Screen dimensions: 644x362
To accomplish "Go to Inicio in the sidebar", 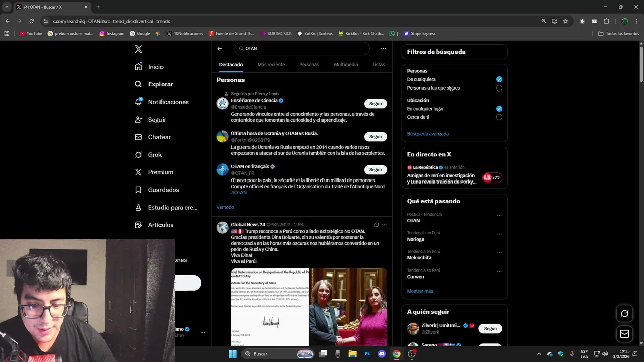I will (149, 67).
